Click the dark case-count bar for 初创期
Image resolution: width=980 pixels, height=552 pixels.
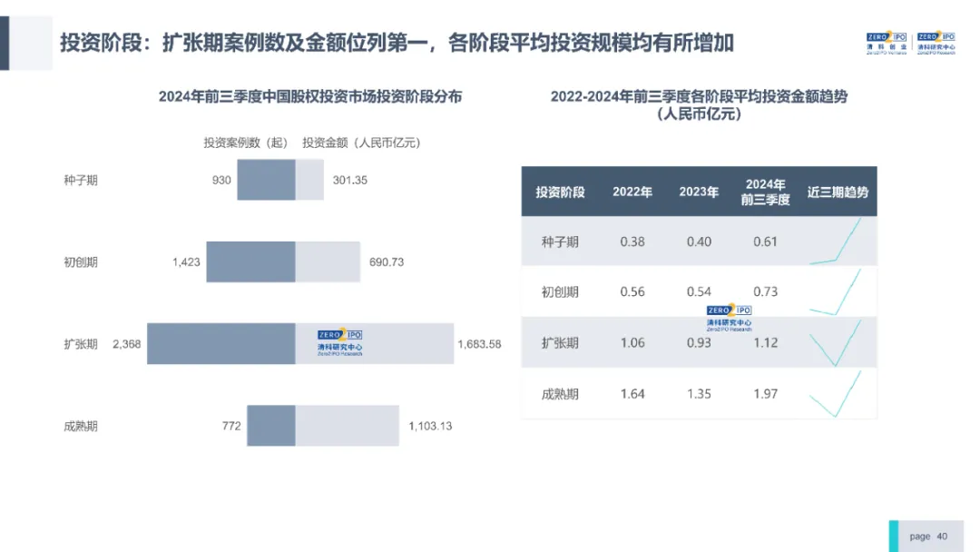(251, 262)
